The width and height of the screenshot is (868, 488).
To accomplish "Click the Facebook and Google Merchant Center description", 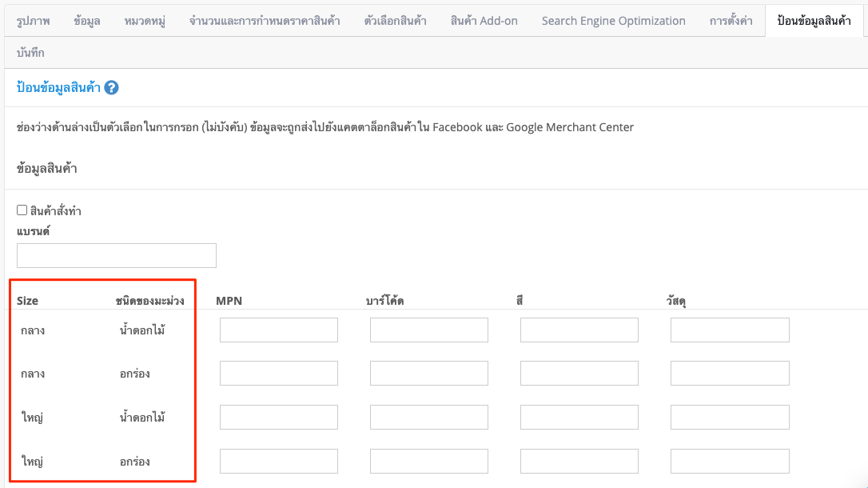I will [x=325, y=127].
